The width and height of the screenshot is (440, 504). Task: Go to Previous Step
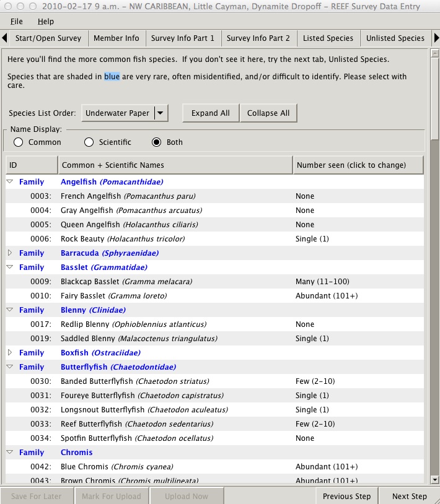click(x=346, y=497)
